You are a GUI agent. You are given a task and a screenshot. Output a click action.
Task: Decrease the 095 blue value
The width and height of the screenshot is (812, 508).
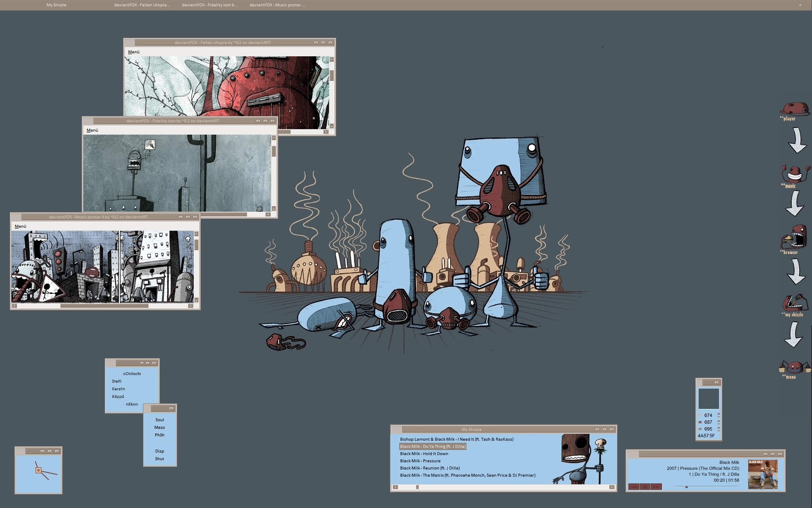tap(719, 431)
